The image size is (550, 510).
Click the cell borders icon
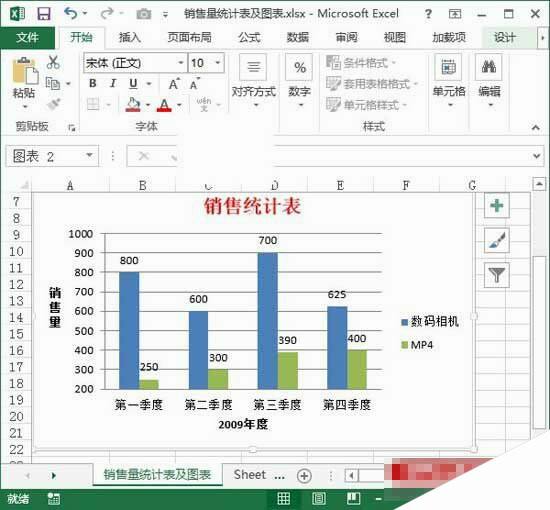tap(93, 104)
